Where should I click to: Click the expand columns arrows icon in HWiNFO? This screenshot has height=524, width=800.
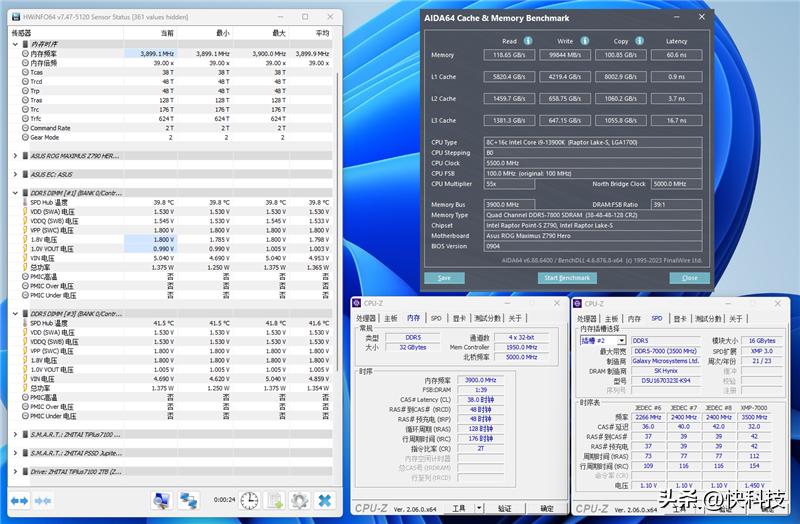tap(20, 500)
